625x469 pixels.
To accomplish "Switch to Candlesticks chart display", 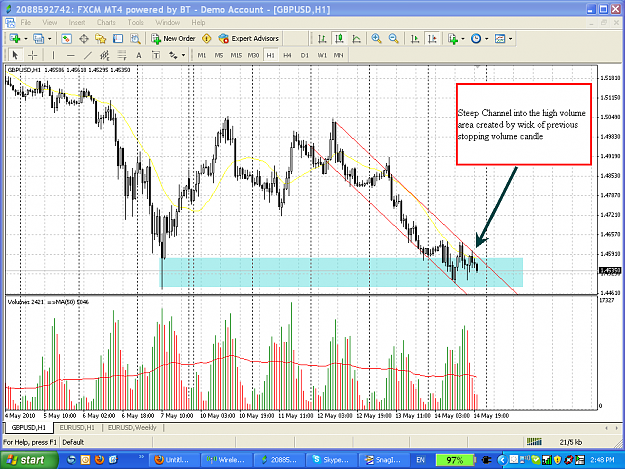I will click(x=339, y=39).
